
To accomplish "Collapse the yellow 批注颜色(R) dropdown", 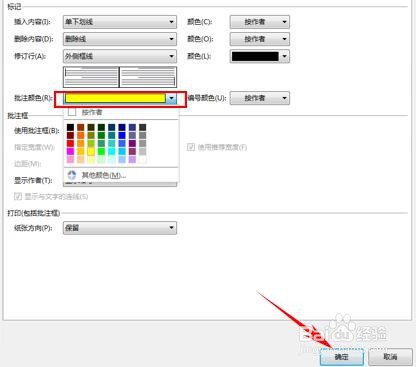I will click(x=171, y=98).
